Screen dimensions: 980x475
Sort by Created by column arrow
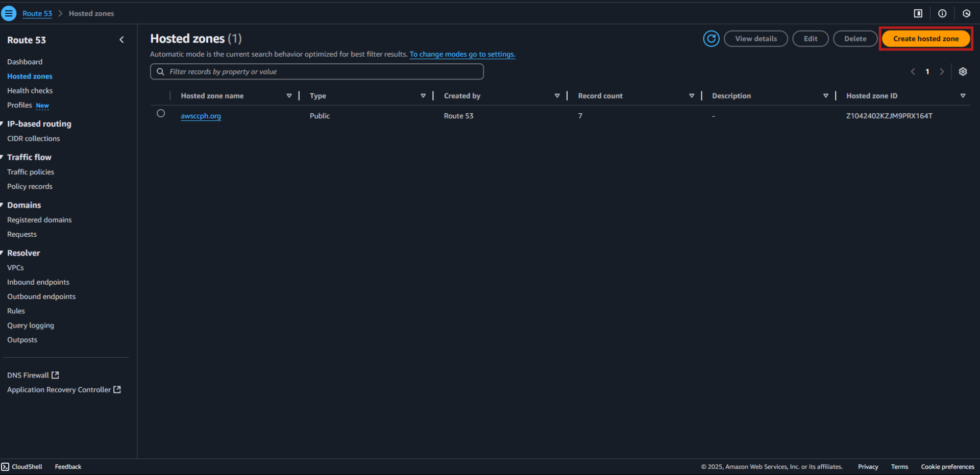click(557, 96)
